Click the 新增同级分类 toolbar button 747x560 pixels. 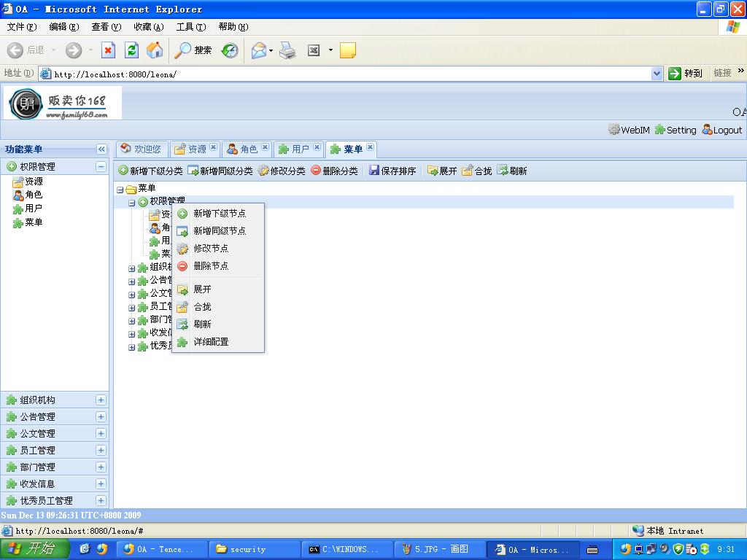coord(220,171)
